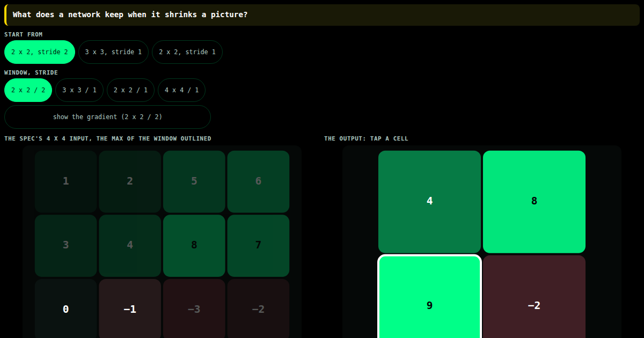Click the input grid cell containing 1
The image size is (644, 338).
click(66, 181)
